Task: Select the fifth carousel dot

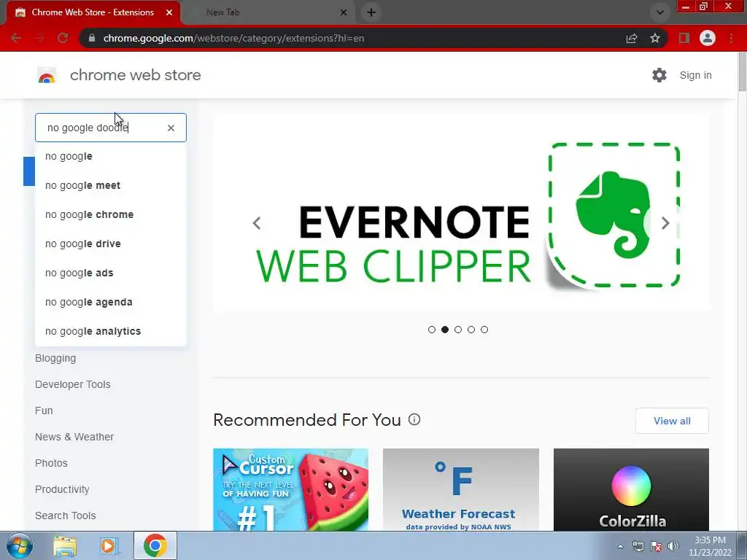Action: click(x=484, y=330)
